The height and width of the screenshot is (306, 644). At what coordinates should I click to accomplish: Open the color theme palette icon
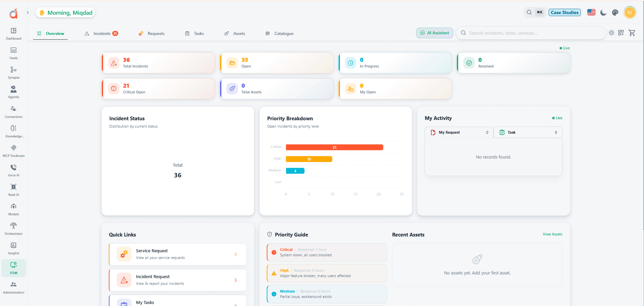(x=615, y=12)
